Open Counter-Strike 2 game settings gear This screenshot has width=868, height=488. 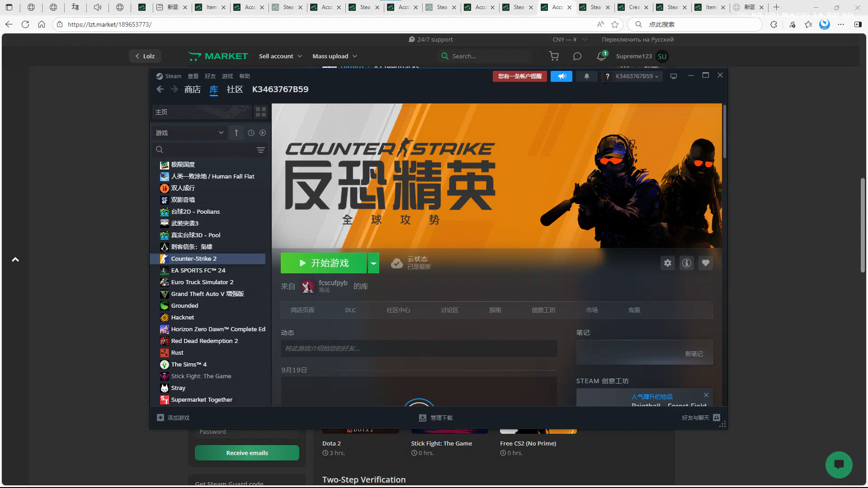pos(668,263)
